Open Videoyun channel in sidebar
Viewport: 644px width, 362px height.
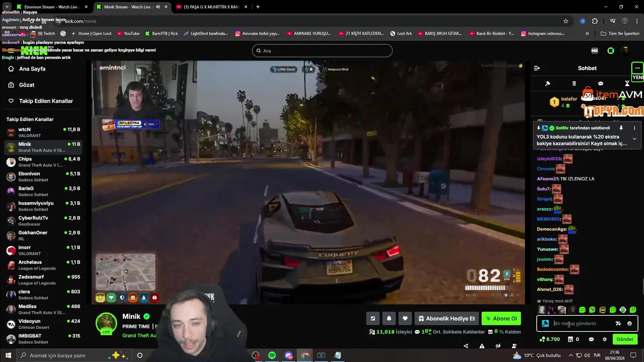[x=43, y=324]
